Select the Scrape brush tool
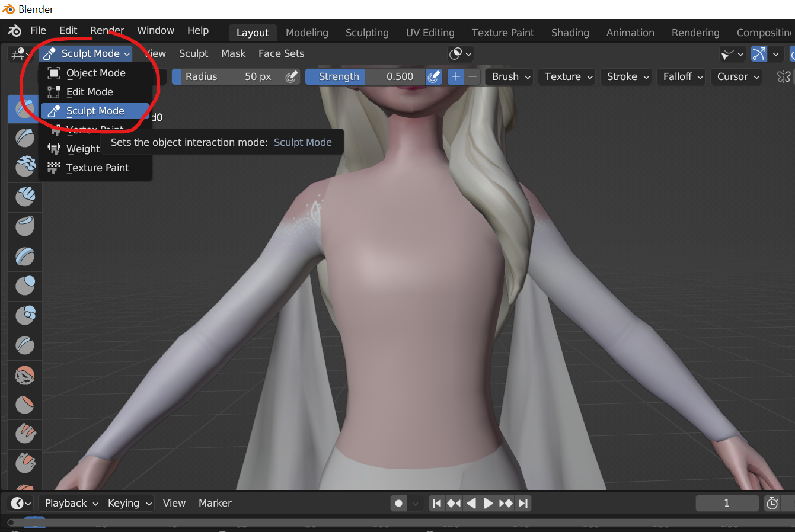Screen dimensions: 795x532 24,464
